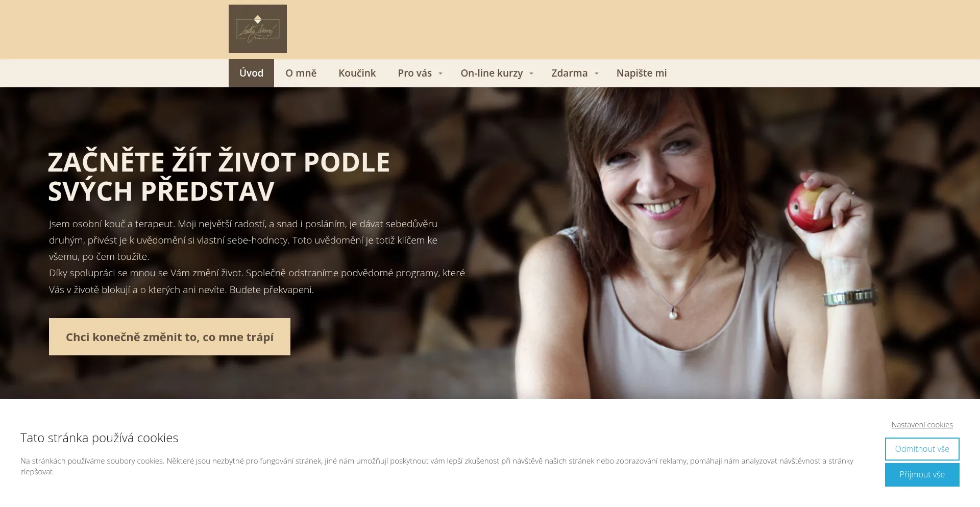Open the Napište mi contact page
Viewport: 980px width, 507px height.
coord(642,73)
